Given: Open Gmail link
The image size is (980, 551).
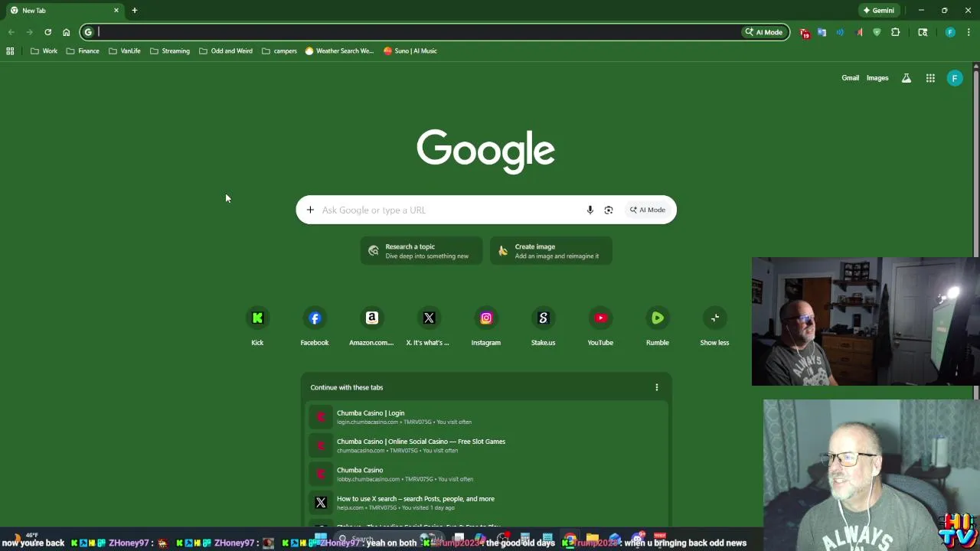Looking at the screenshot, I should click(850, 78).
